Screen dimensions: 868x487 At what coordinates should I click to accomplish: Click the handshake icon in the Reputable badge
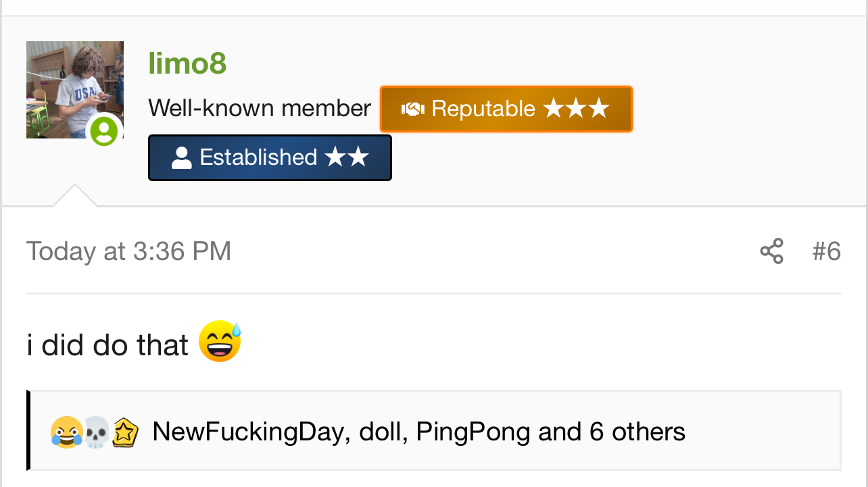412,109
